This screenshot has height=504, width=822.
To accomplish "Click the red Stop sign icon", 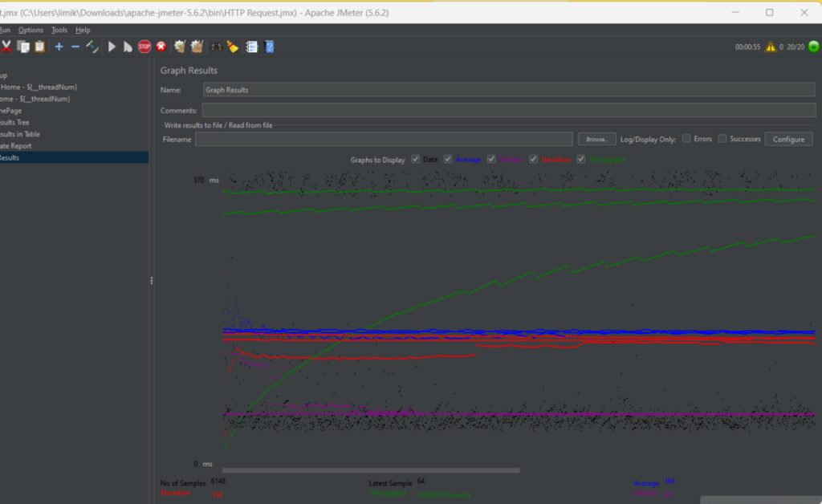I will tap(144, 47).
